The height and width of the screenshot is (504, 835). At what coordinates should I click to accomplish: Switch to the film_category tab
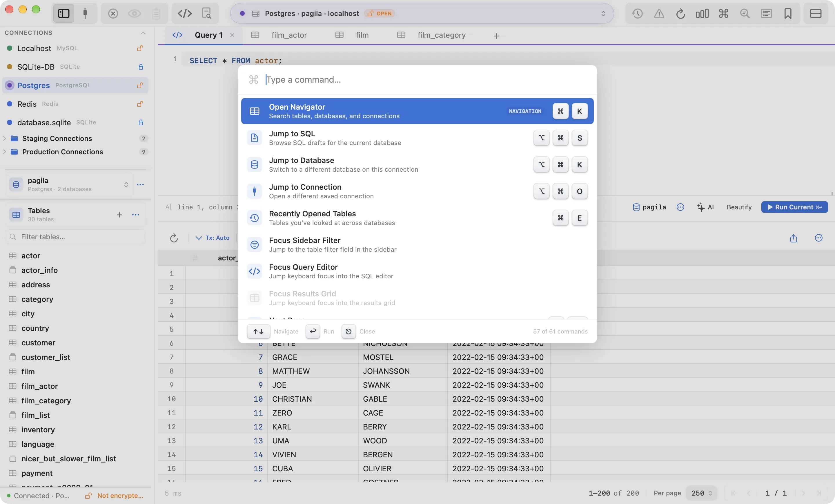(x=441, y=35)
